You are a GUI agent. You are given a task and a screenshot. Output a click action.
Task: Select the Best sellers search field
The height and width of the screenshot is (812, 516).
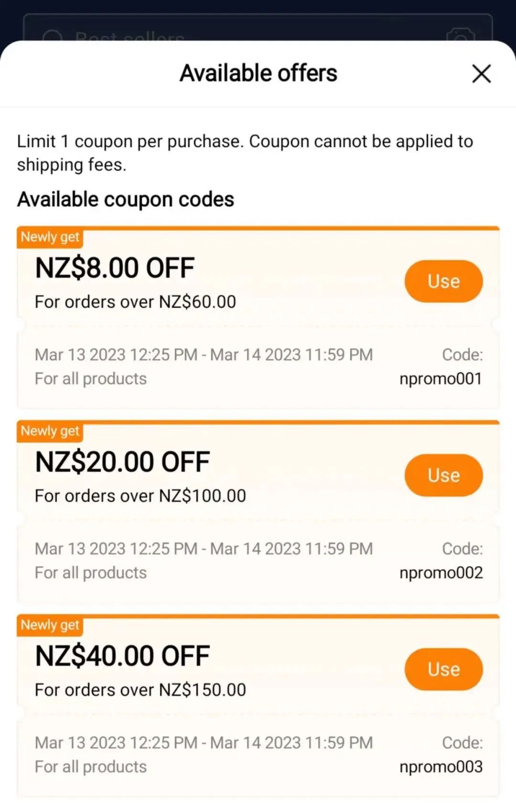click(x=258, y=29)
